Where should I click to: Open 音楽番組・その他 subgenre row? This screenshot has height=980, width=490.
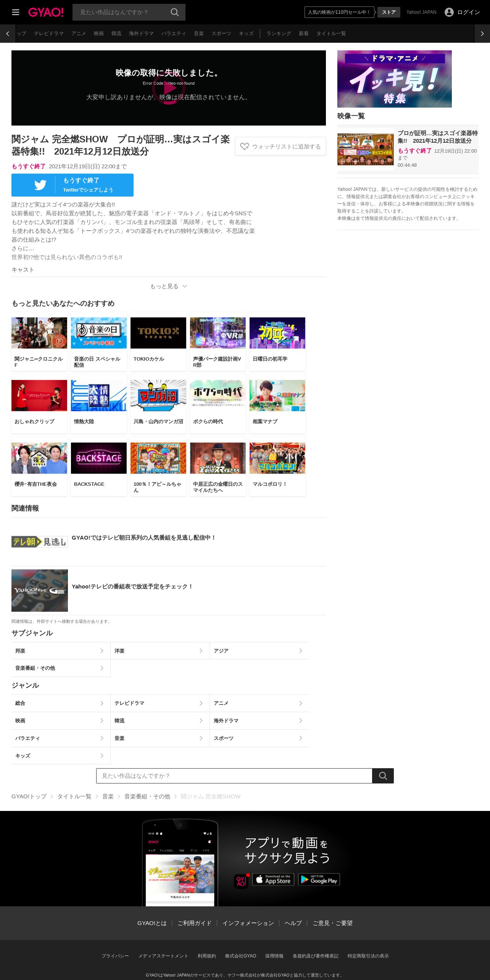coord(61,668)
